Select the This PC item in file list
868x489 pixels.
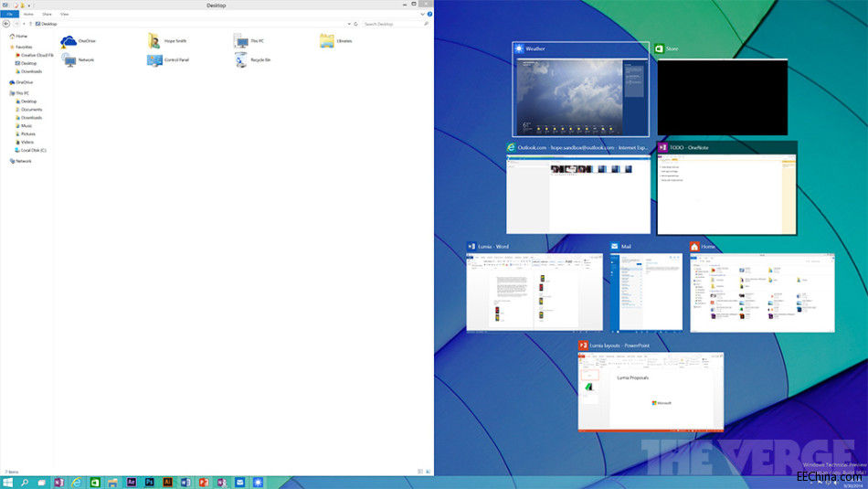[x=249, y=41]
